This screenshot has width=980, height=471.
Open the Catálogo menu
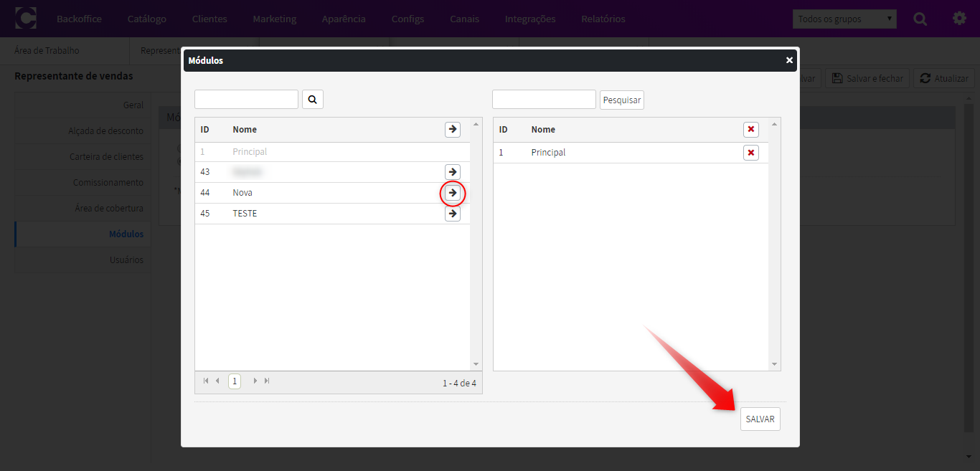click(x=147, y=19)
